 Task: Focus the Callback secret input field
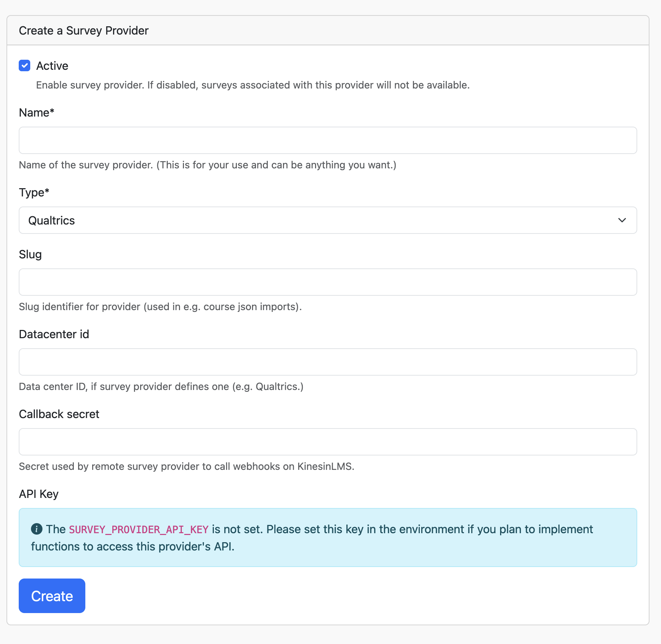pyautogui.click(x=328, y=442)
